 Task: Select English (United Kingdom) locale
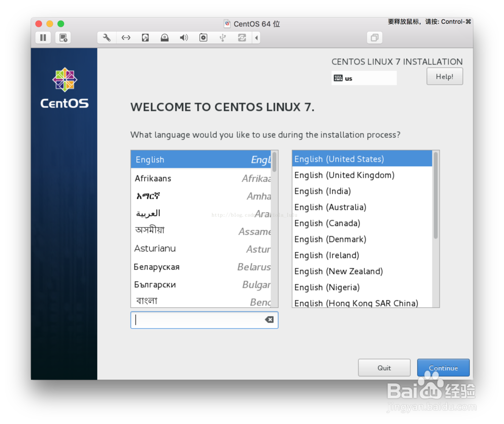[x=362, y=175]
